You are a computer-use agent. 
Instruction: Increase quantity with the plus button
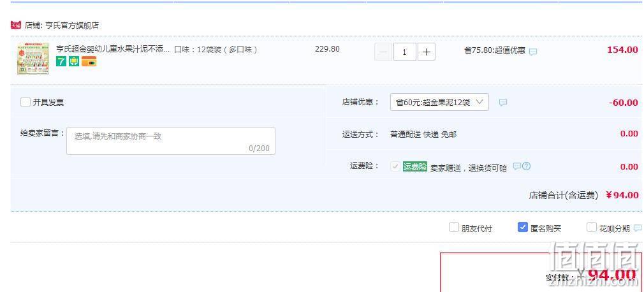427,52
